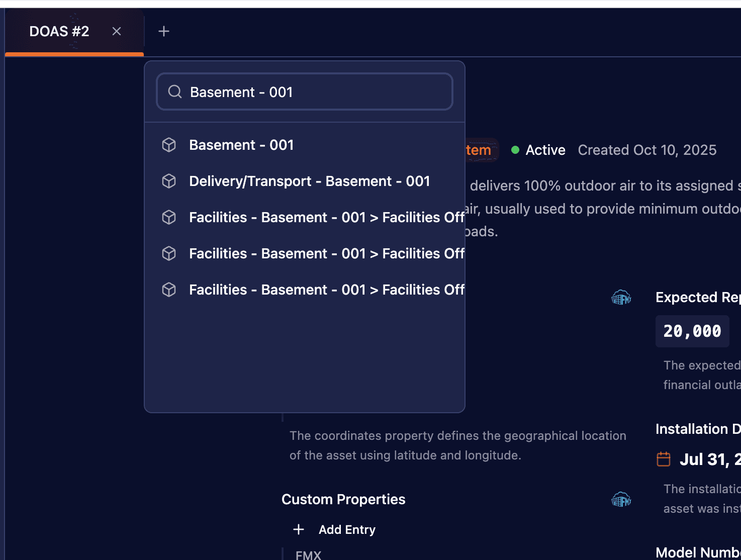Image resolution: width=741 pixels, height=560 pixels.
Task: Click the calendar icon next to Jul 31
Action: click(x=664, y=458)
